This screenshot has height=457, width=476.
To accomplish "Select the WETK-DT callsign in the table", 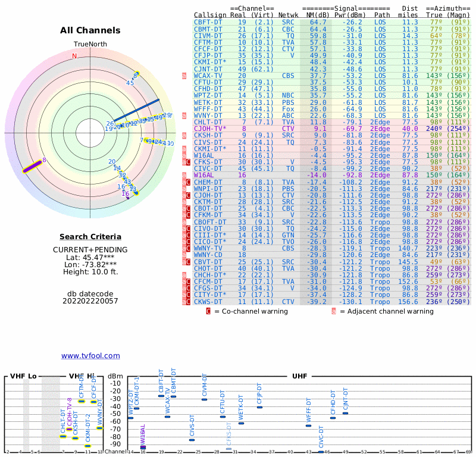I will 208,102.
